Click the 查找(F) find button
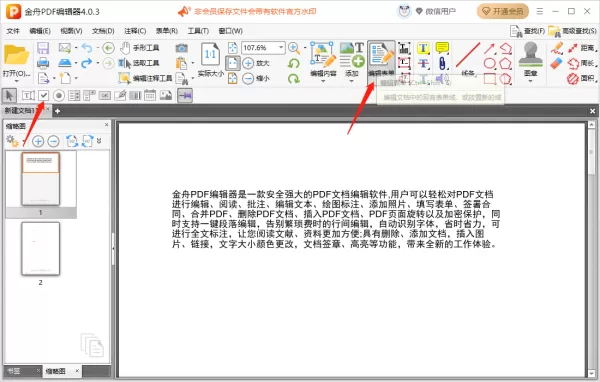This screenshot has width=600, height=382. point(527,31)
